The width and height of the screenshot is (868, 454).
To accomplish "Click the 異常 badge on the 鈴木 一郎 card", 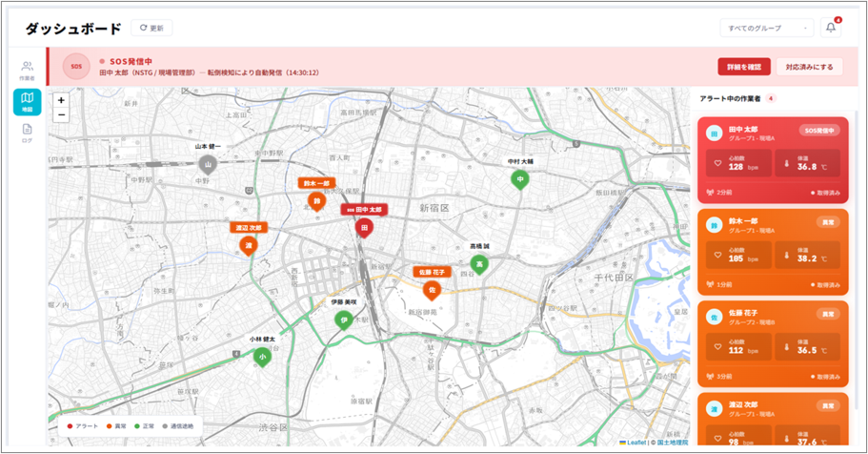I will 828,222.
